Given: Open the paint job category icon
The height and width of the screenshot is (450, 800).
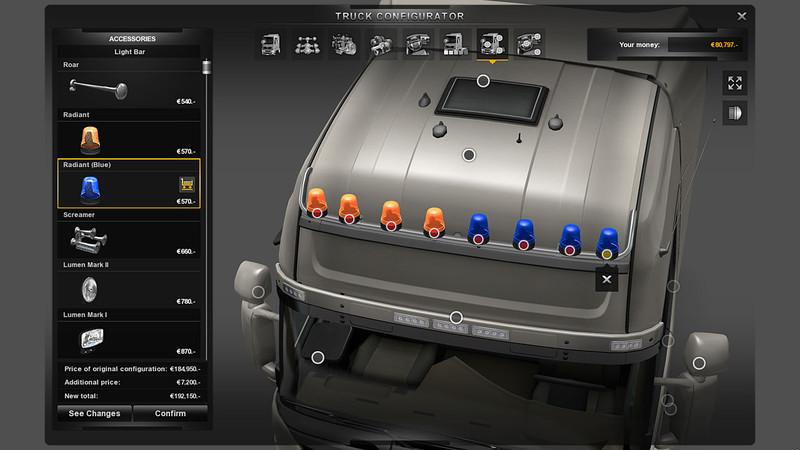Looking at the screenshot, I should coord(454,44).
